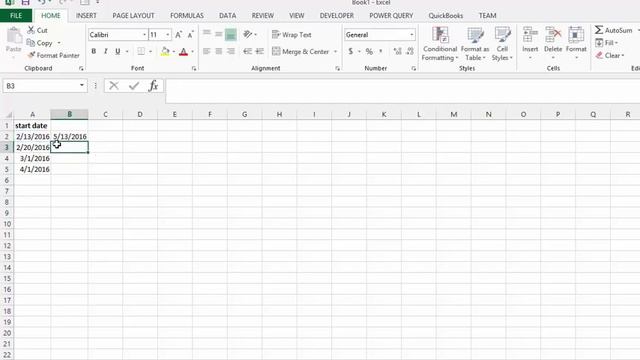Toggle Underline formatting
Viewport: 640px width, 360px height.
click(x=118, y=51)
